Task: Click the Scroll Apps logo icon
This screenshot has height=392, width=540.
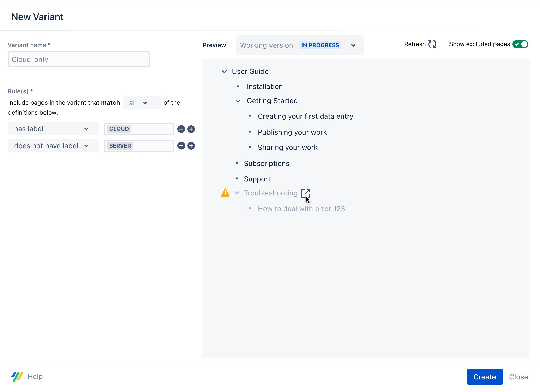Action: pyautogui.click(x=17, y=376)
